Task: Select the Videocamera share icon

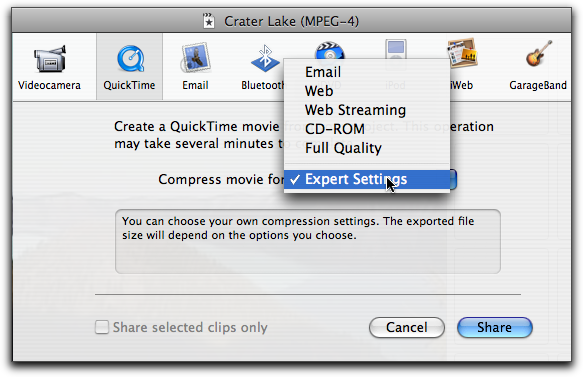Action: pos(50,59)
